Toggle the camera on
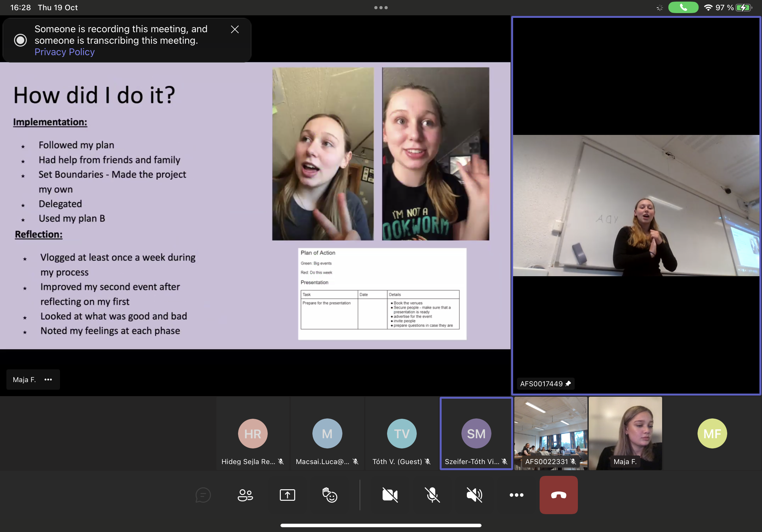The width and height of the screenshot is (762, 532). [390, 495]
